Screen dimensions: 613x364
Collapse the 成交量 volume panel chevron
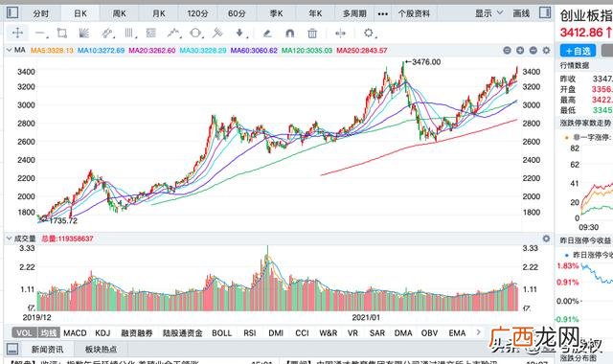click(x=9, y=239)
